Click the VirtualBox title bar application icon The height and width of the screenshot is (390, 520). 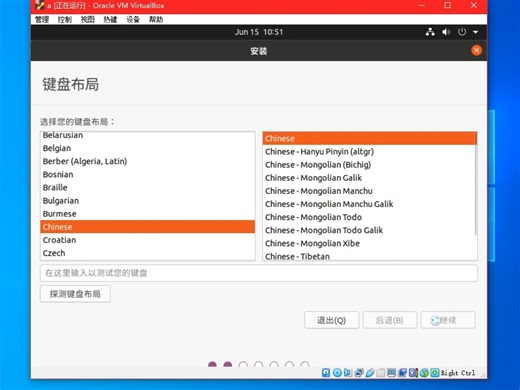pyautogui.click(x=40, y=5)
